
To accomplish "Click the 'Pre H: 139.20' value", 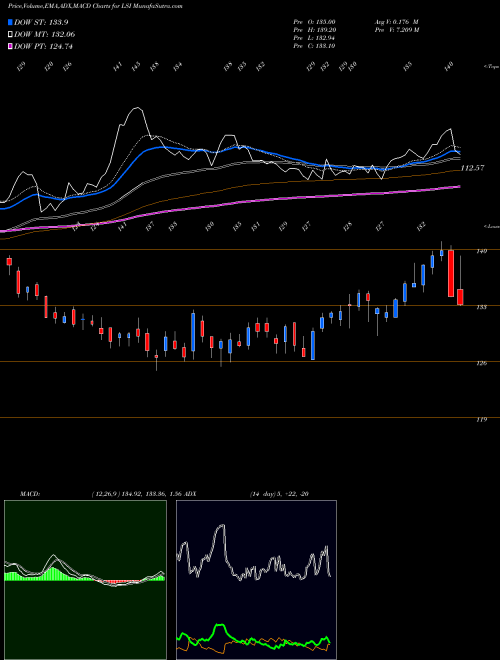I will click(314, 30).
